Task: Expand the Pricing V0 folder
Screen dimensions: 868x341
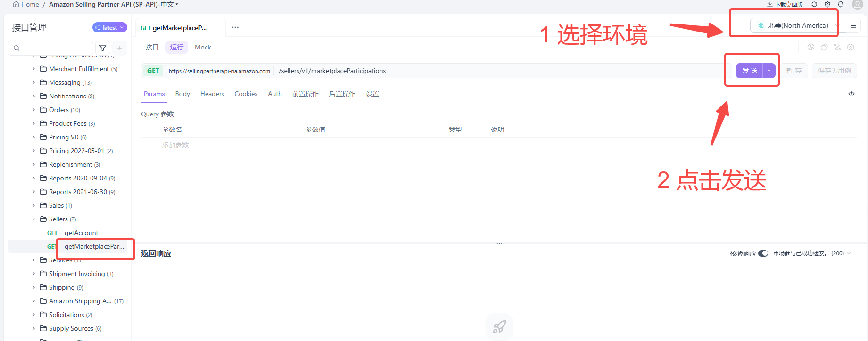Action: click(34, 137)
